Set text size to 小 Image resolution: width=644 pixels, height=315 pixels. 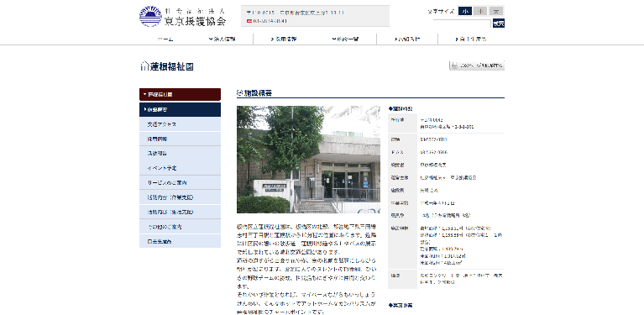tap(465, 11)
